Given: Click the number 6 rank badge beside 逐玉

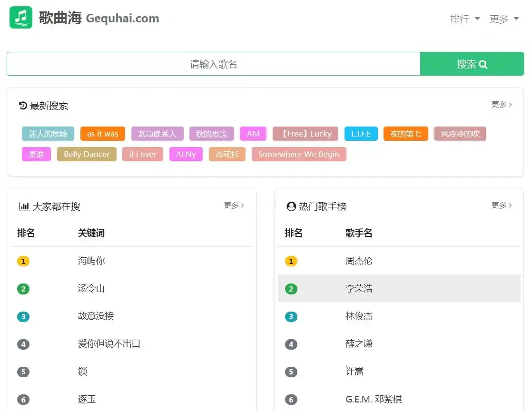Looking at the screenshot, I should point(23,399).
